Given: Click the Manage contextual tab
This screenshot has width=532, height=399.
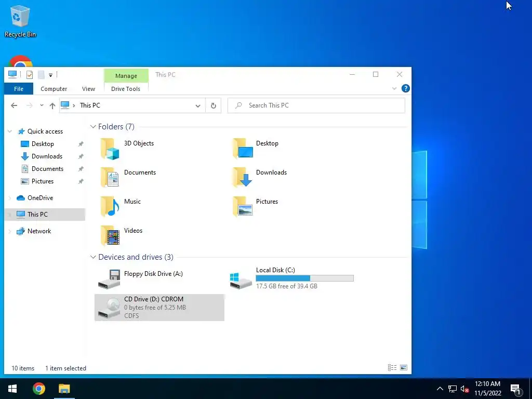Looking at the screenshot, I should click(126, 76).
